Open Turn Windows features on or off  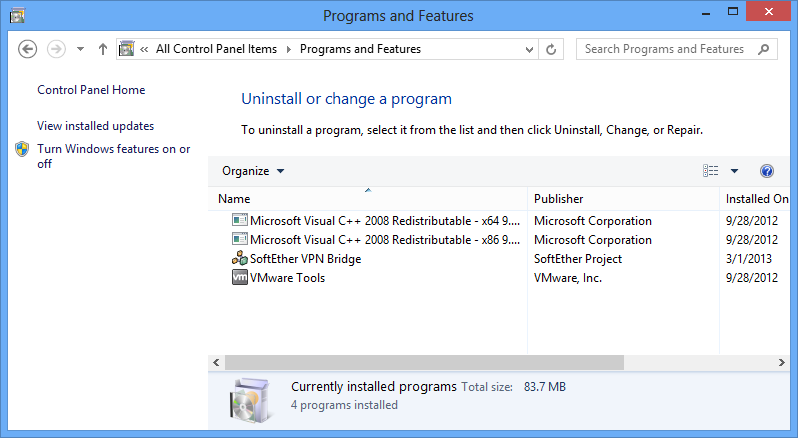pyautogui.click(x=113, y=156)
